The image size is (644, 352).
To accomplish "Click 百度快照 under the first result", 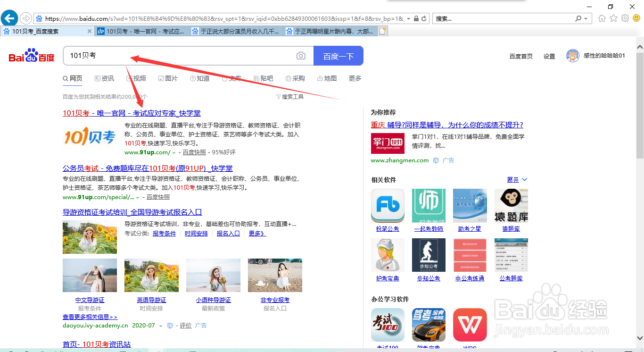I will [x=194, y=152].
